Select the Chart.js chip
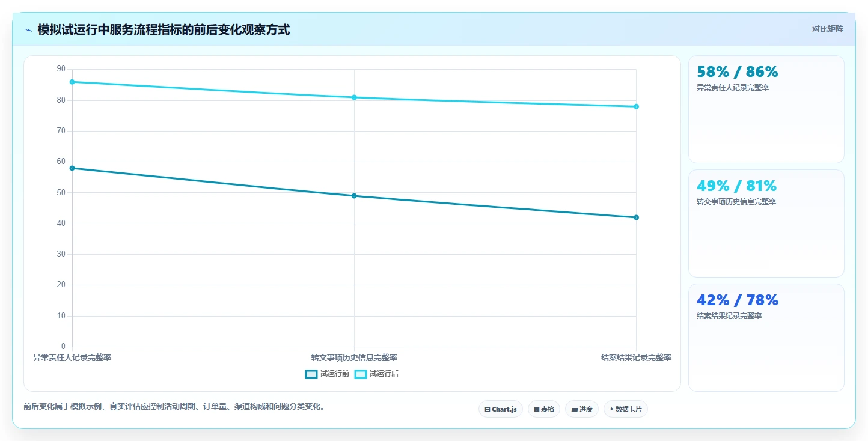 tap(501, 409)
